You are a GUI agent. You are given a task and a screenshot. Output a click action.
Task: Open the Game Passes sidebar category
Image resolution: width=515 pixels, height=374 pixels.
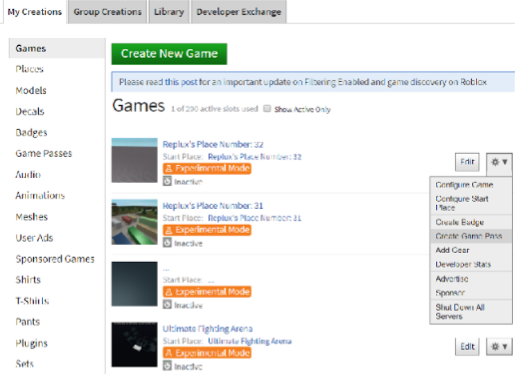tap(44, 153)
